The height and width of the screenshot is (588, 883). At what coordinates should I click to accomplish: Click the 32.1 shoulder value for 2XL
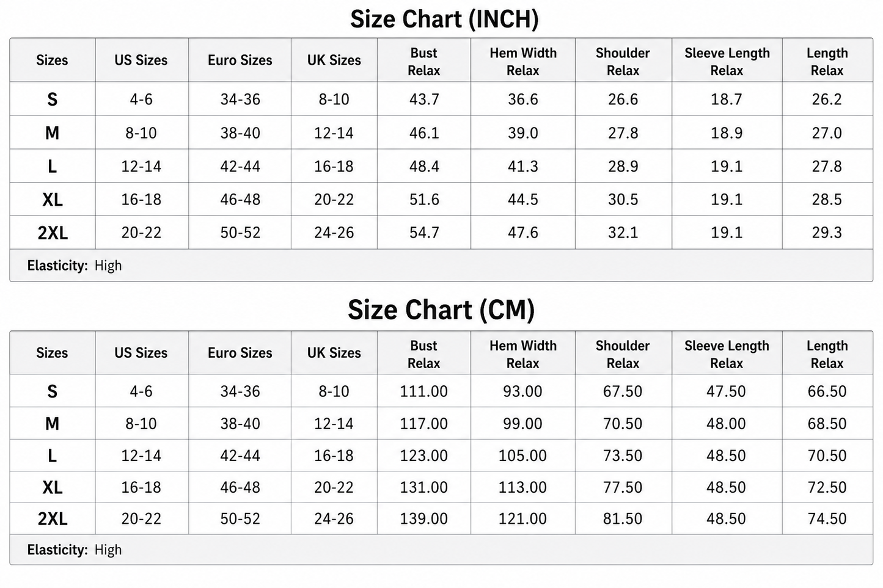[623, 233]
